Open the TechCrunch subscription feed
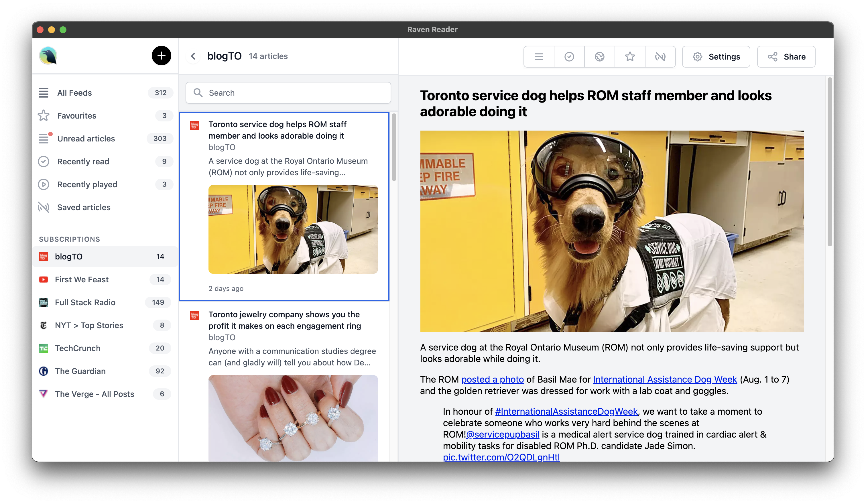Screen dimensions: 866x504 pyautogui.click(x=78, y=348)
